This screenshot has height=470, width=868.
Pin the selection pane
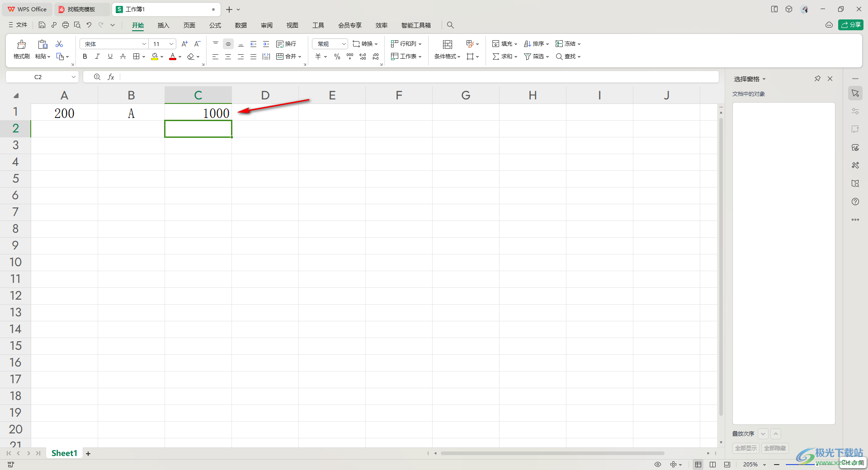coord(817,79)
